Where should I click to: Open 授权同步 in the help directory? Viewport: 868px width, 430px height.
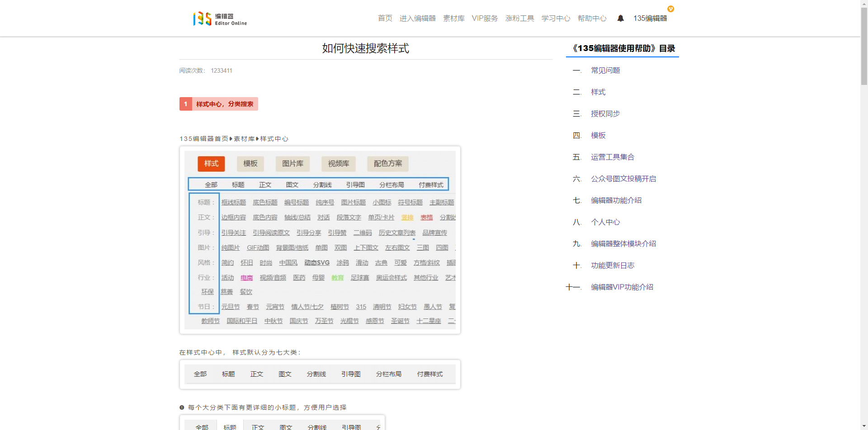(x=605, y=114)
